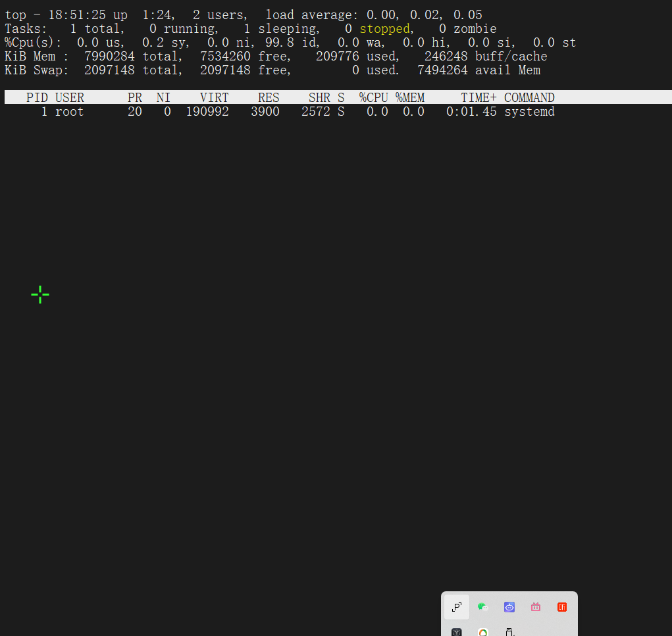The width and height of the screenshot is (672, 636).
Task: Click the TIME+ column header
Action: (x=478, y=97)
